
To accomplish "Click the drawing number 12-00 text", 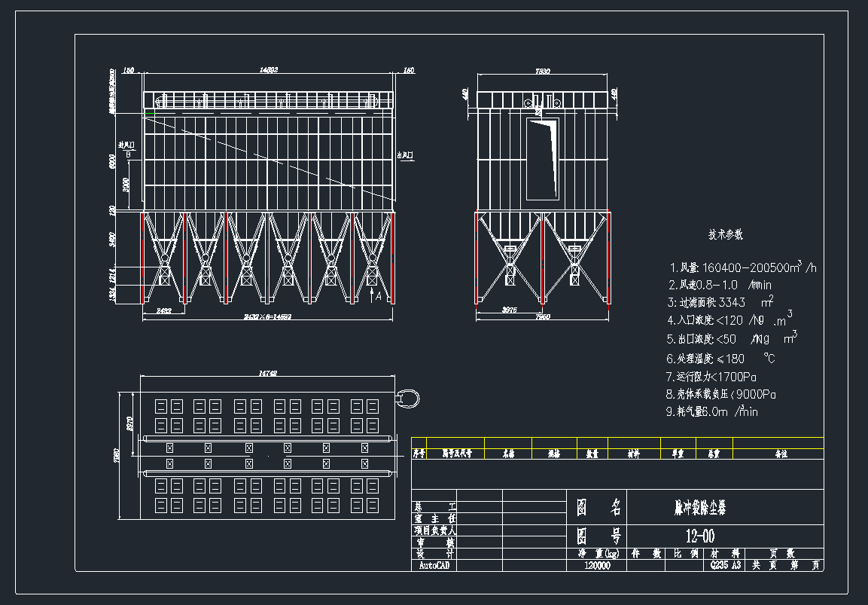I will point(699,536).
